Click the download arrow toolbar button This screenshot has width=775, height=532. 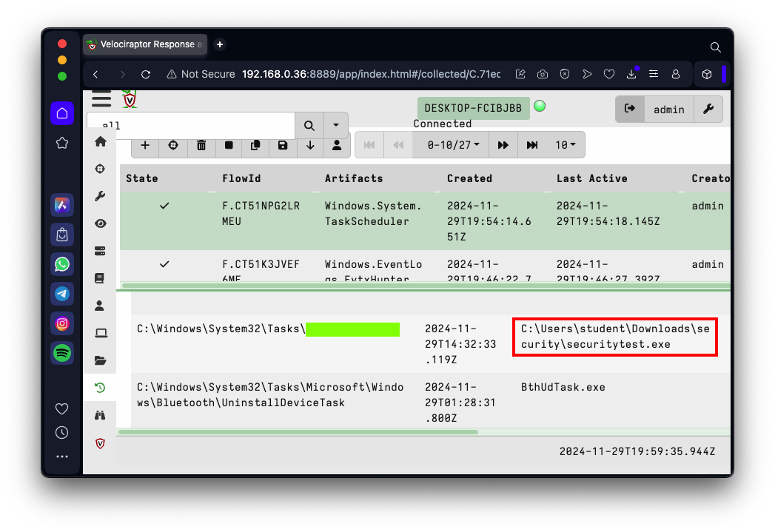tap(310, 145)
